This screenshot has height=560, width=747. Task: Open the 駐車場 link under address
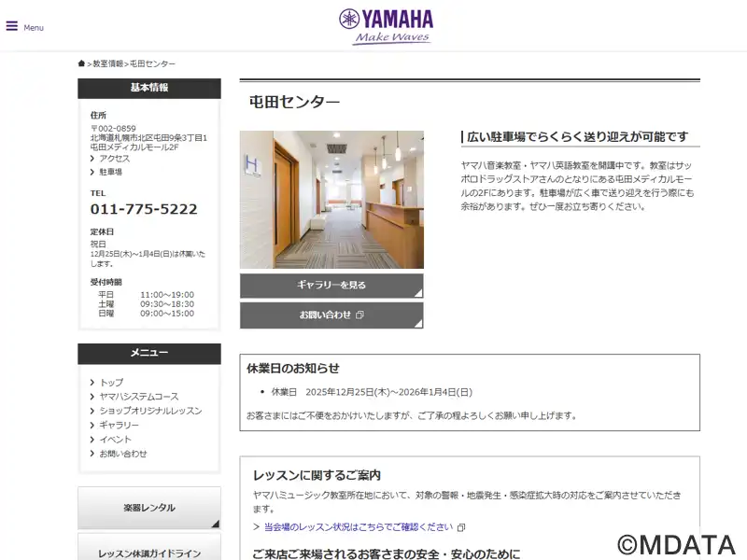click(110, 172)
